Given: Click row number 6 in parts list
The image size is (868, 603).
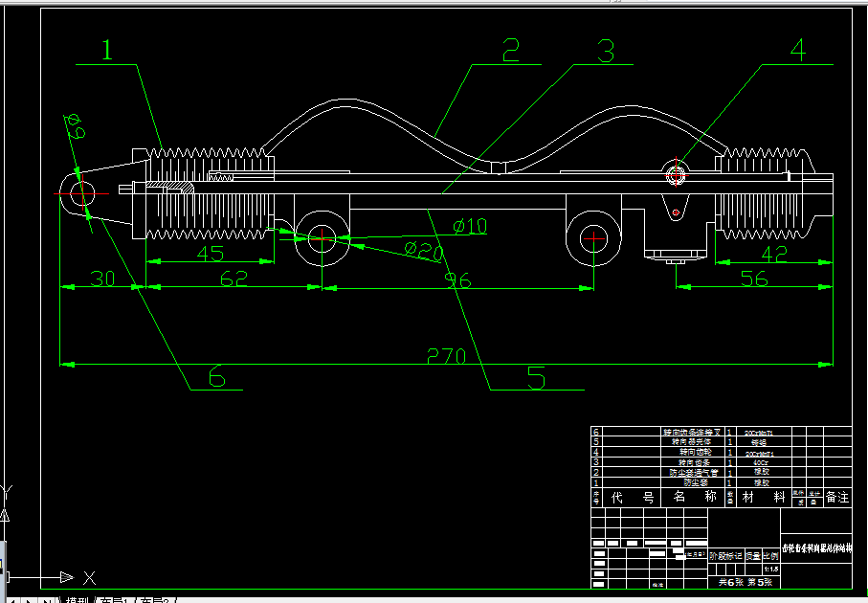Looking at the screenshot, I should (x=595, y=432).
